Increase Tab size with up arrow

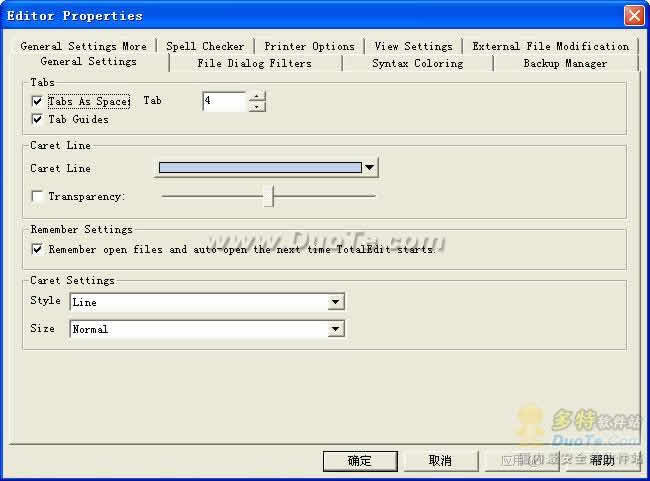point(257,96)
